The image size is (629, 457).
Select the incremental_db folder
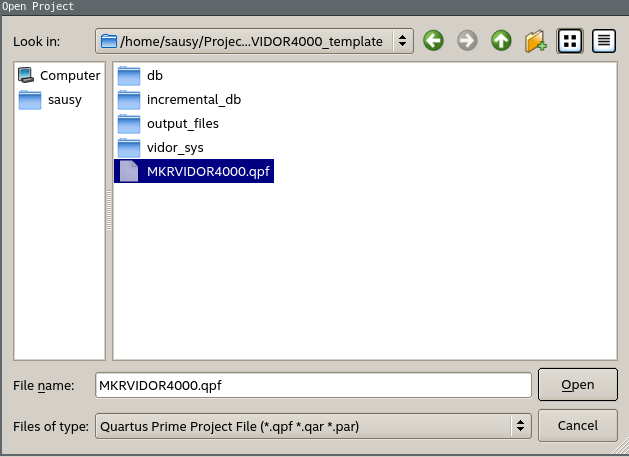pos(179,100)
